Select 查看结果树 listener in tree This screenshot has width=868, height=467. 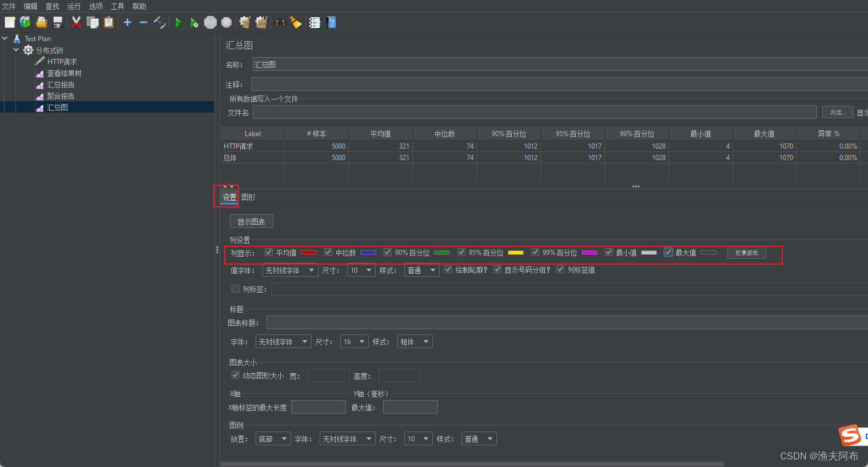tap(64, 73)
